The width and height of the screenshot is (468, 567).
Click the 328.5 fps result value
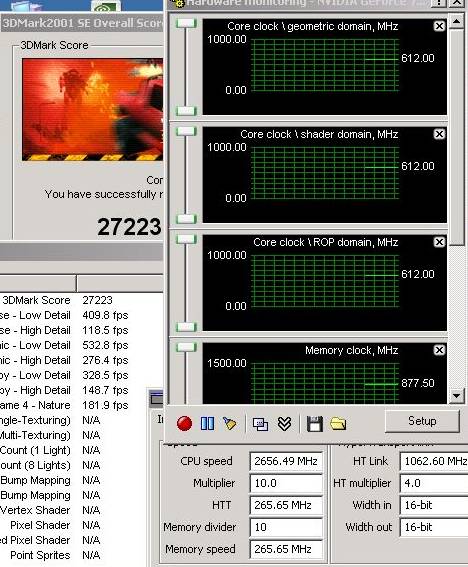pos(105,375)
